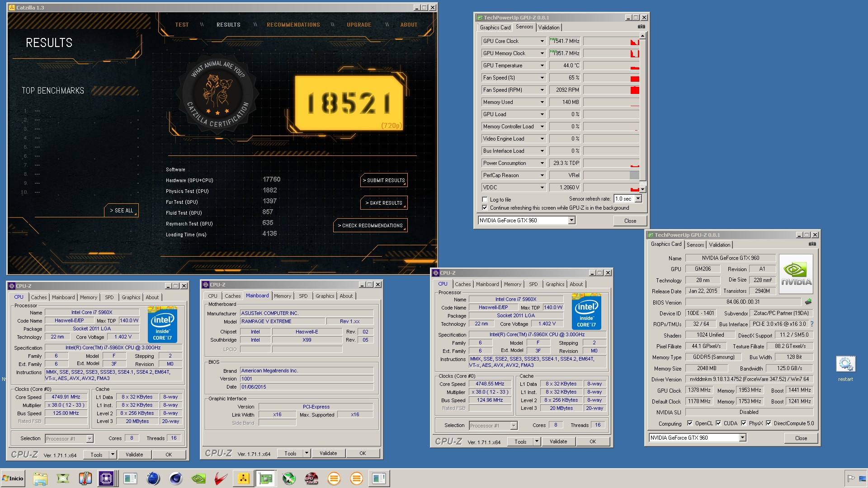
Task: Toggle the OpenCL checkbox
Action: [x=689, y=423]
